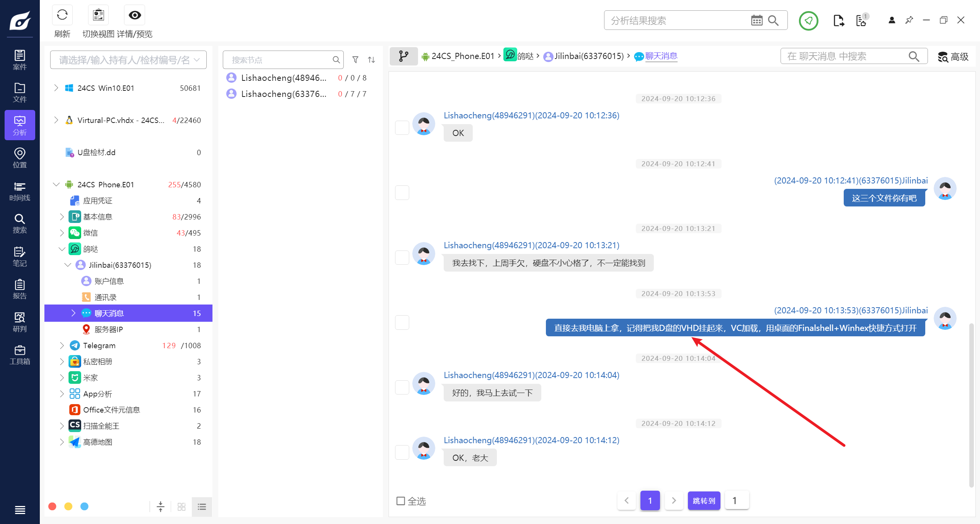Tick checkbox beside '好的，我马上去试一下' message

402,387
